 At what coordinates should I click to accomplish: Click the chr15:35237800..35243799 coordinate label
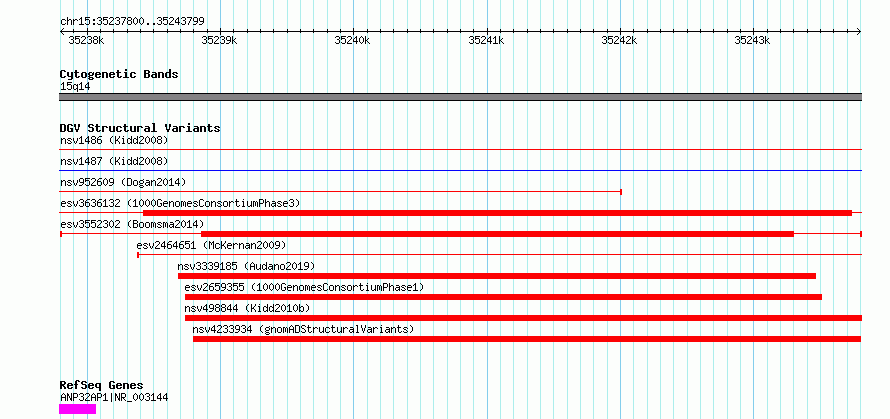[132, 22]
